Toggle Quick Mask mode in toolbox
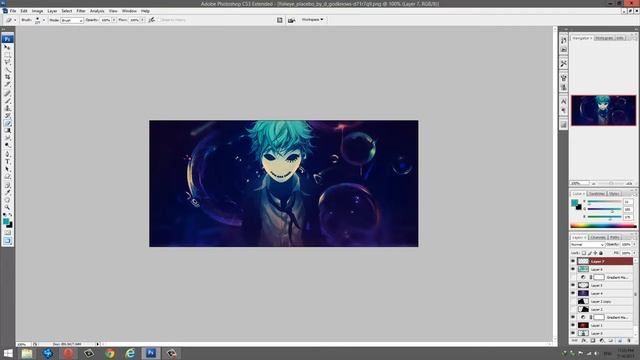 (7, 232)
